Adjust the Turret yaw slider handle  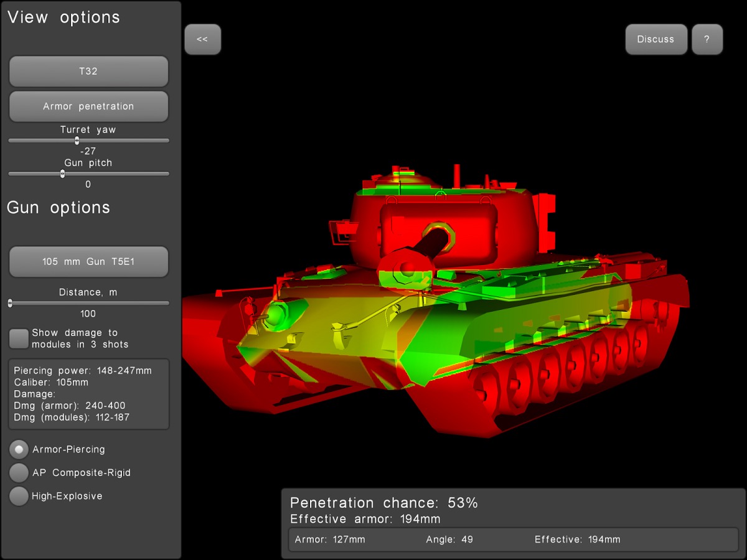77,141
